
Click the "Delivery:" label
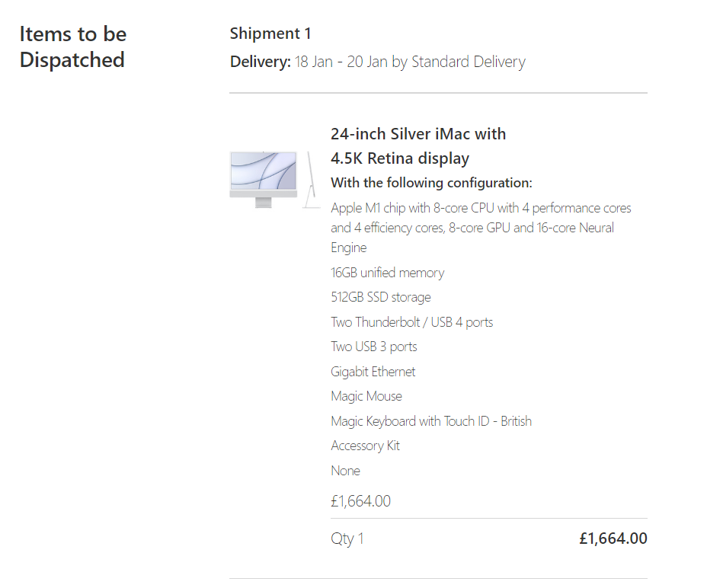(261, 62)
